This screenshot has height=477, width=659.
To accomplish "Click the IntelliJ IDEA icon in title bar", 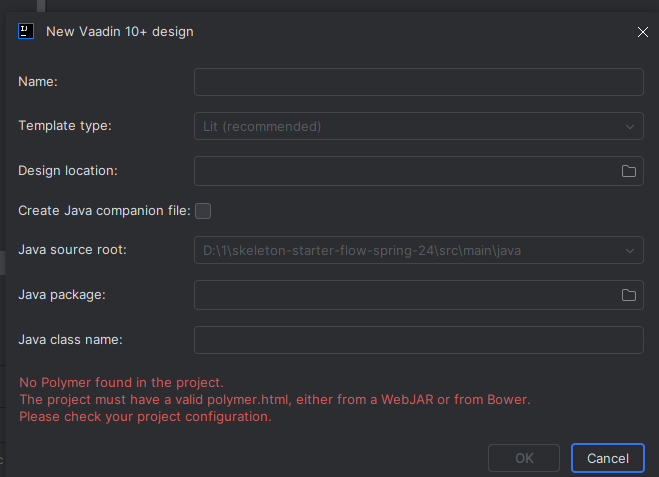I will [26, 31].
